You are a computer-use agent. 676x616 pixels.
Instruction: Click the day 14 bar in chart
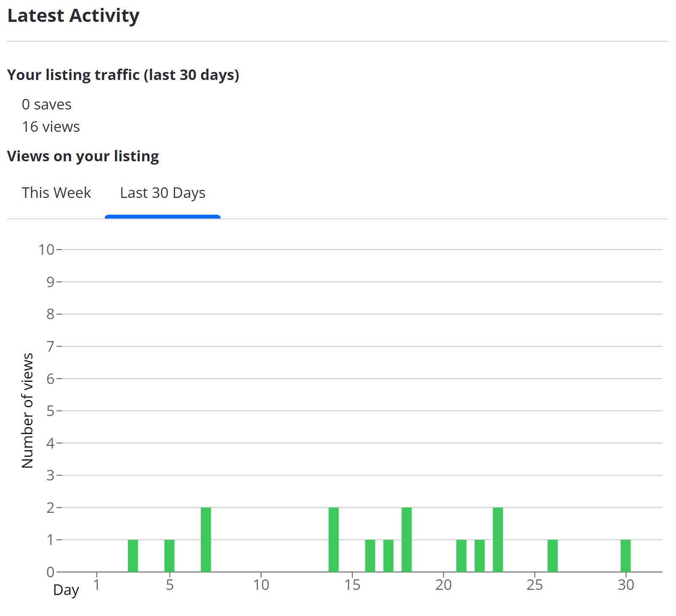[333, 539]
